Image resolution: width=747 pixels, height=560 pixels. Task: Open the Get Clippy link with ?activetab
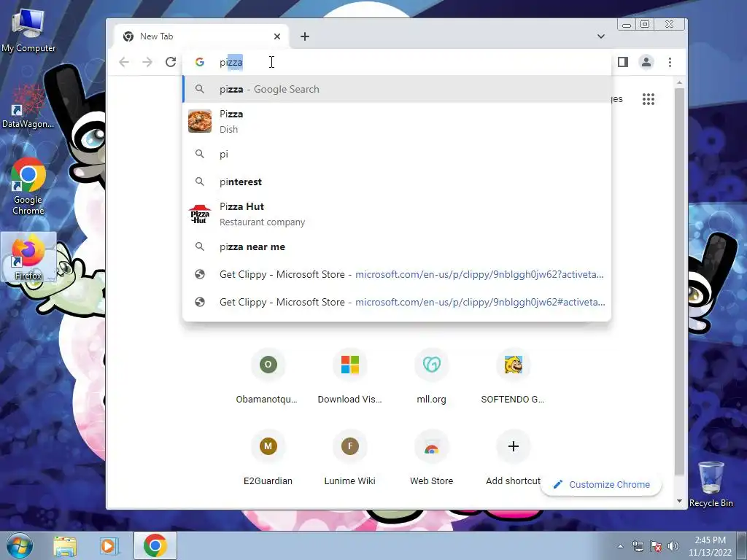tap(396, 274)
